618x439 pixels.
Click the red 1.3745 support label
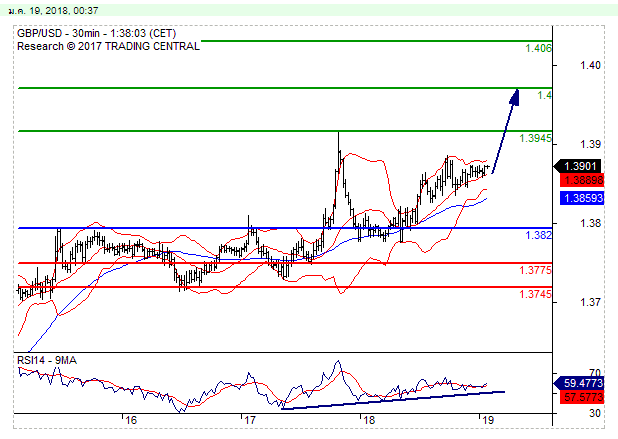[x=536, y=294]
